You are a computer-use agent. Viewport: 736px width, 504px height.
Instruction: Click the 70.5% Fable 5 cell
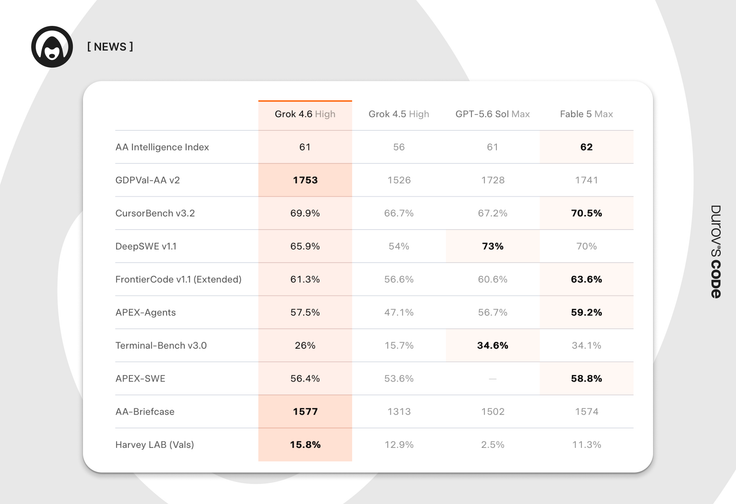(x=587, y=213)
